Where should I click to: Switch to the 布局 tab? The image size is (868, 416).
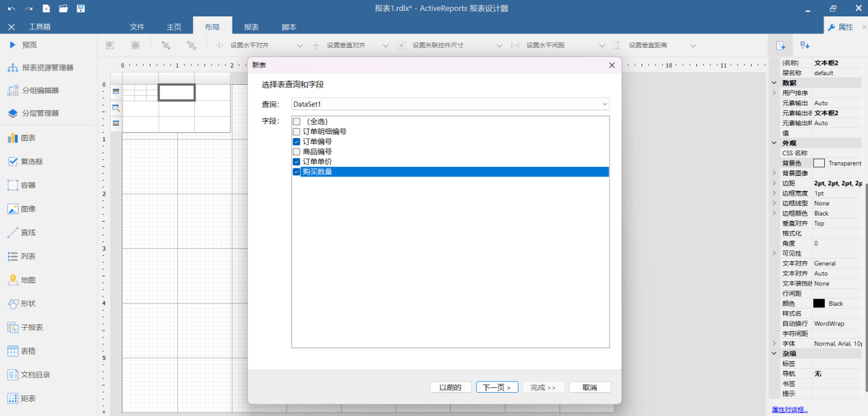tap(212, 27)
